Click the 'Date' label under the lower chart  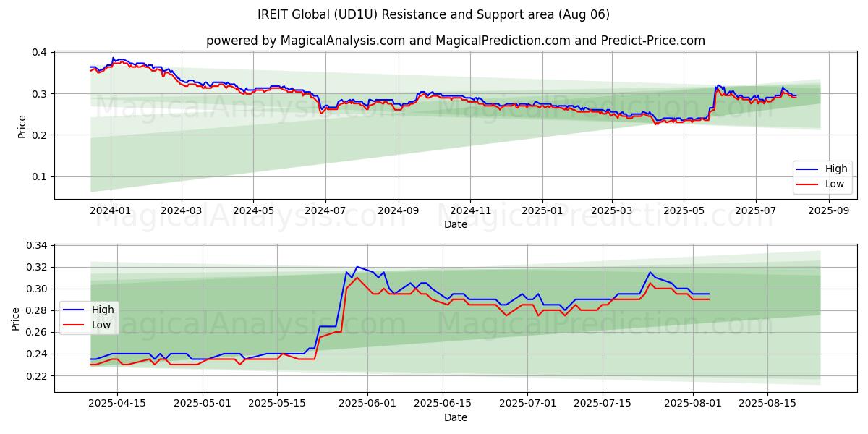pos(456,418)
